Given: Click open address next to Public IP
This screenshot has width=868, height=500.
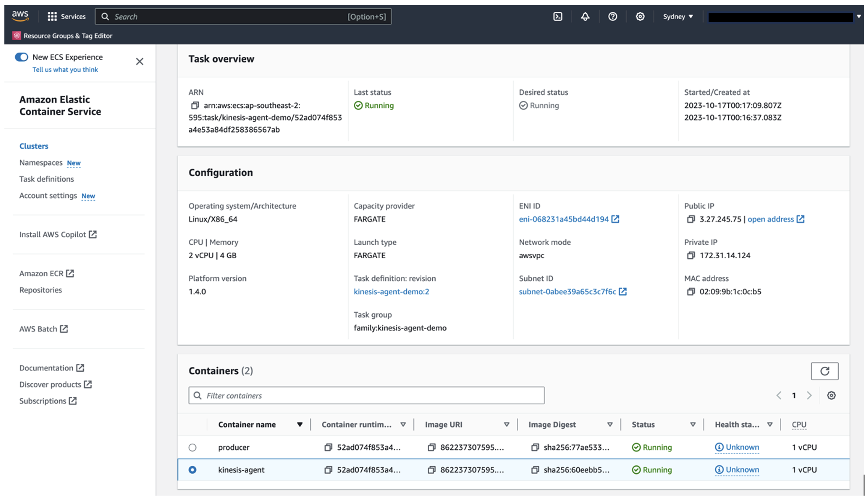Looking at the screenshot, I should pos(771,219).
